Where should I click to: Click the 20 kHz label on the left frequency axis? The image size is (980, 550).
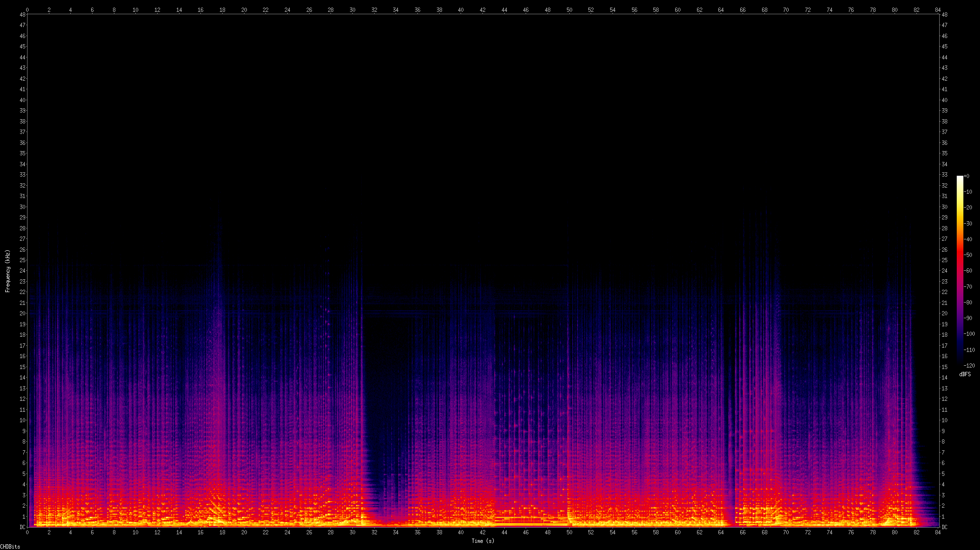[x=22, y=313]
